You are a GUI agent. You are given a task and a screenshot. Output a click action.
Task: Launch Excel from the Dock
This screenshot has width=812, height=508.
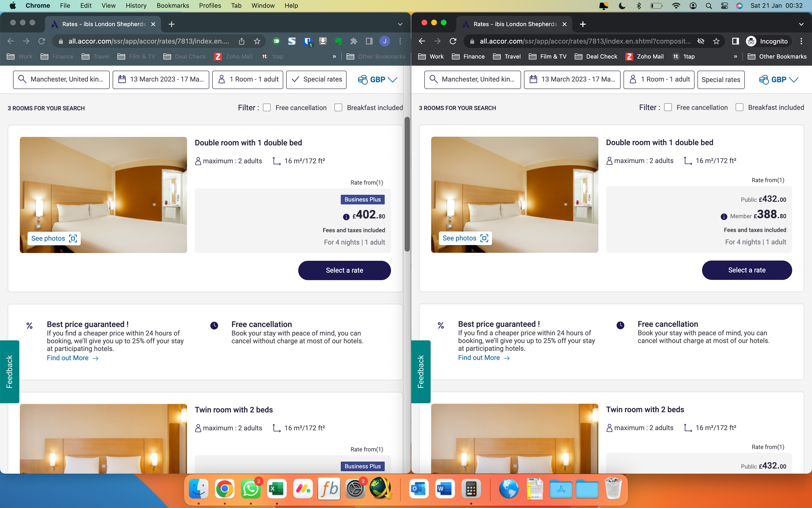pyautogui.click(x=277, y=489)
